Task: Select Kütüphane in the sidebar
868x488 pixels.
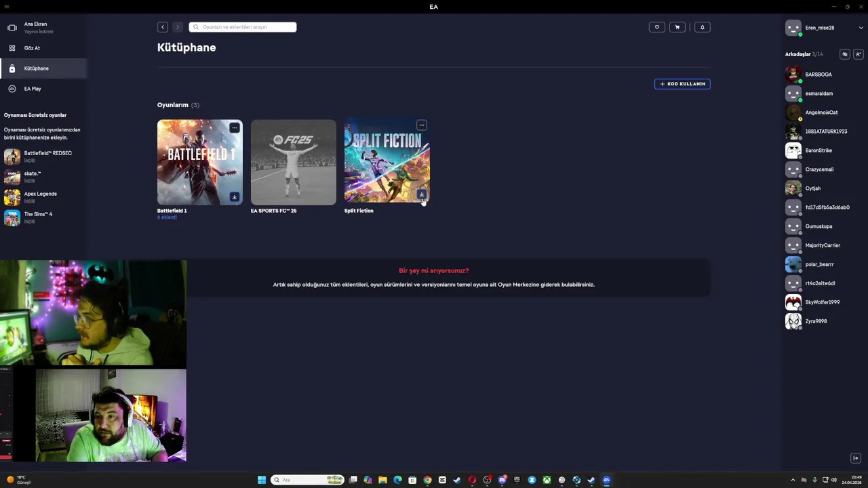Action: click(43, 68)
